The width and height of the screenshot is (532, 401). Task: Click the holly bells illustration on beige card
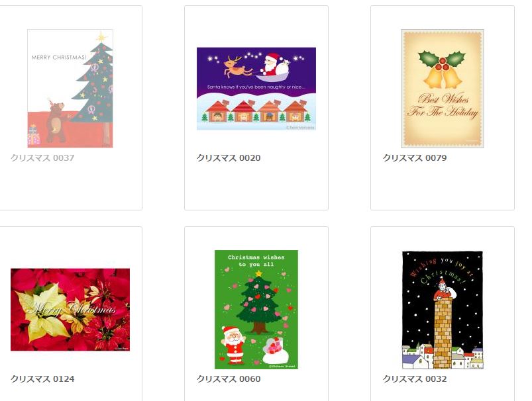click(443, 69)
